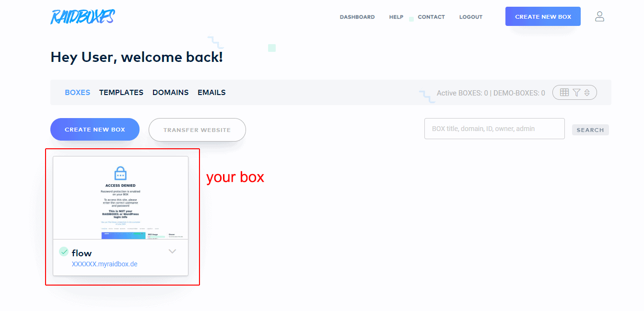Expand the flow box chevron
The width and height of the screenshot is (644, 311).
point(173,251)
